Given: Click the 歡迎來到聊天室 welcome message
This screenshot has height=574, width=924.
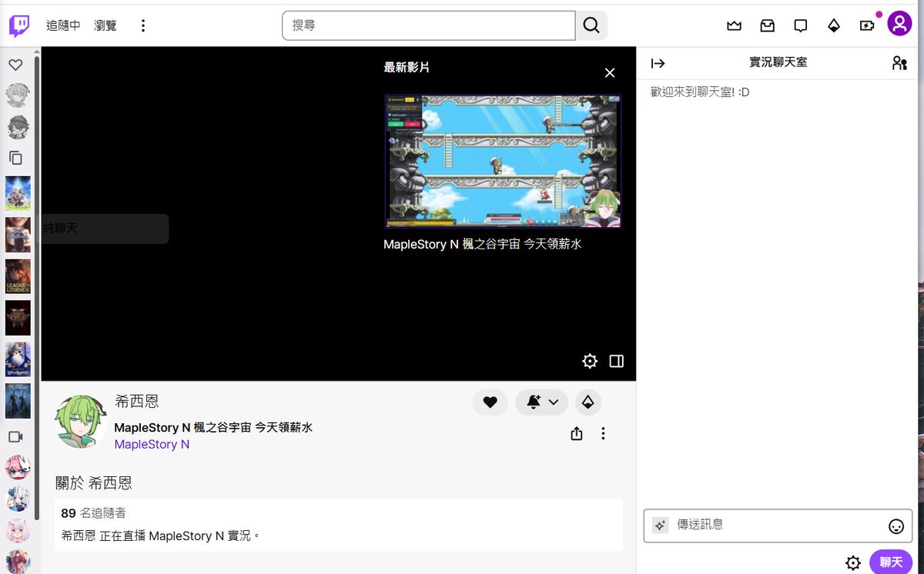Looking at the screenshot, I should tap(700, 92).
